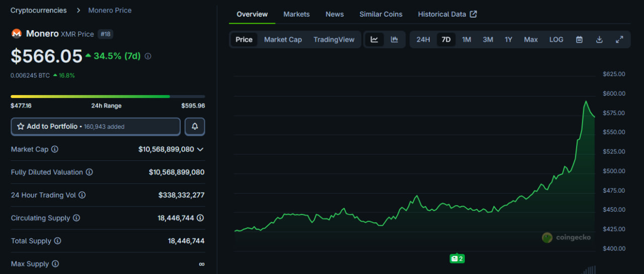Image resolution: width=644 pixels, height=274 pixels.
Task: Download chart data icon
Action: click(599, 40)
